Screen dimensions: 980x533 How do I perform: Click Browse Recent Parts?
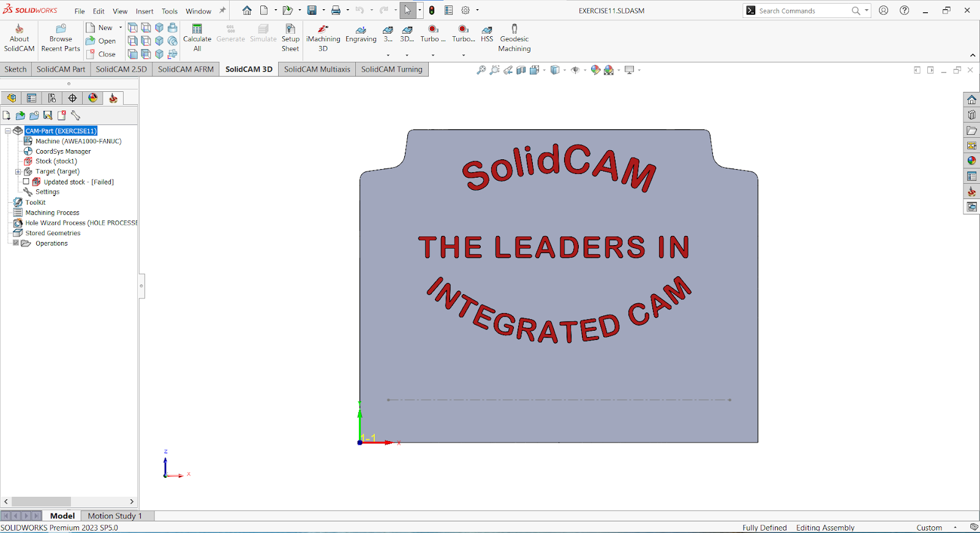(x=61, y=38)
